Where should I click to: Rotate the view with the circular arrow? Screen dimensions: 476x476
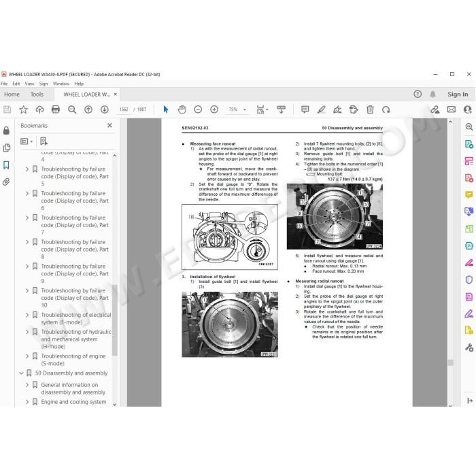[386, 109]
